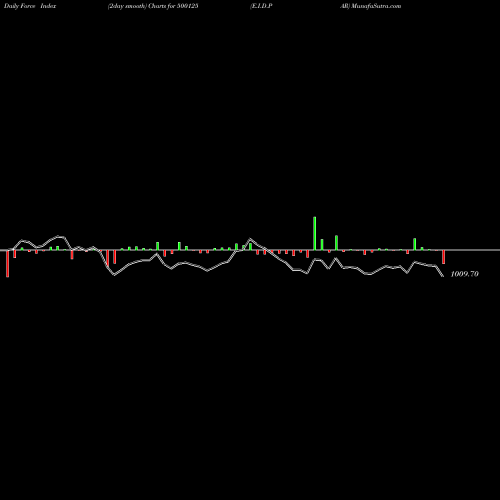The height and width of the screenshot is (500, 500).
Task: Click '(2day smooth) Charts for 500125' label
Action: tap(153, 6)
